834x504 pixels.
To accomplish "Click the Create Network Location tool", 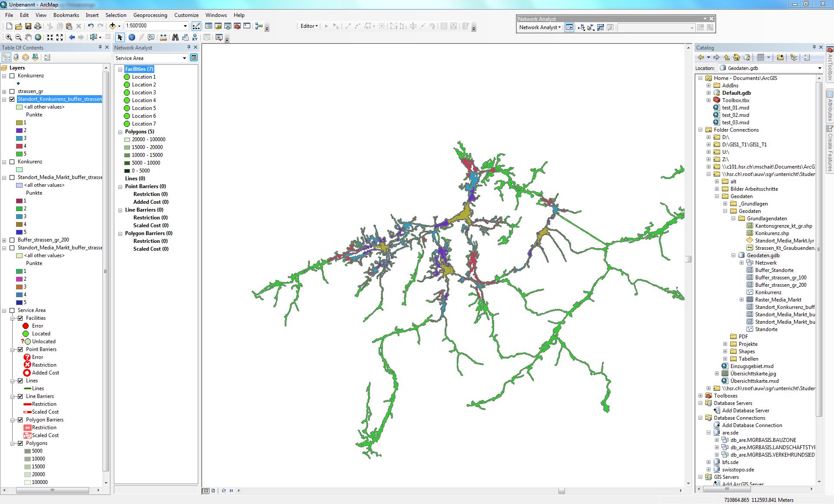I will tap(581, 27).
